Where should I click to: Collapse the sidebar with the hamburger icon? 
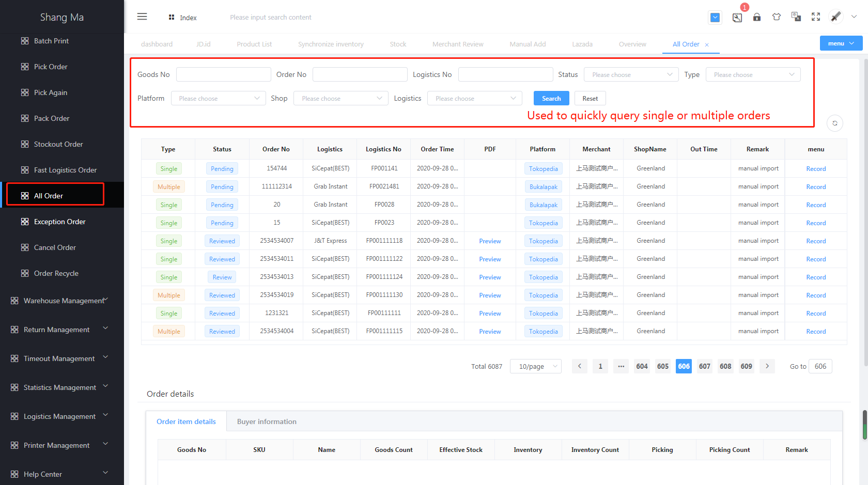(x=142, y=17)
